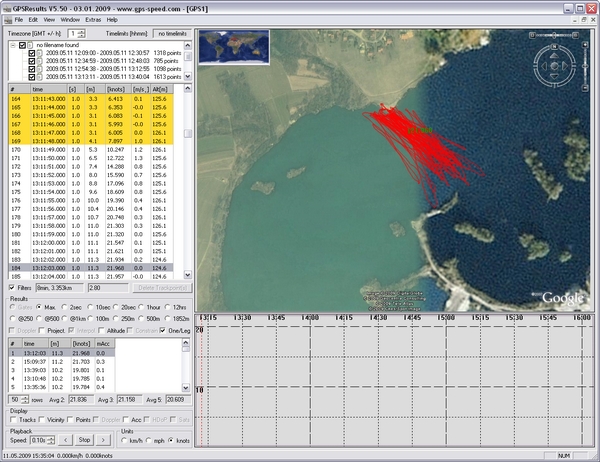600x462 pixels.
Task: Uncheck the 12:54:38 - 13:12:55 track checkbox
Action: [32, 69]
